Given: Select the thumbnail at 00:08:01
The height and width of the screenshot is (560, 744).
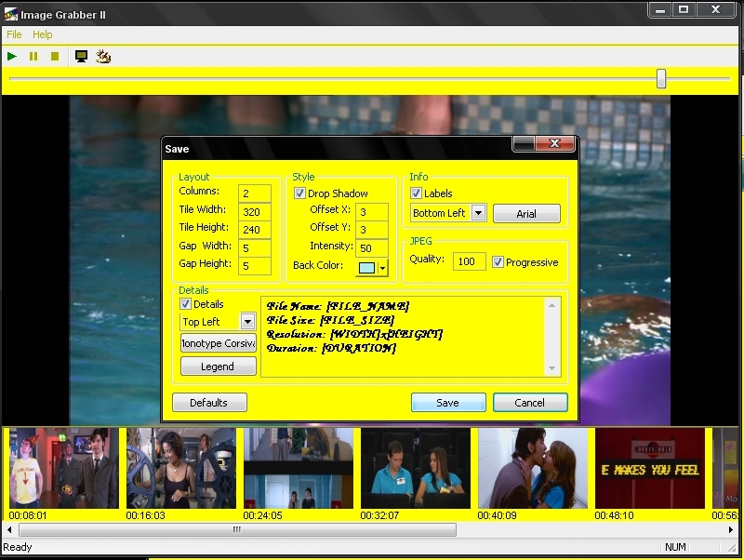Looking at the screenshot, I should [64, 468].
